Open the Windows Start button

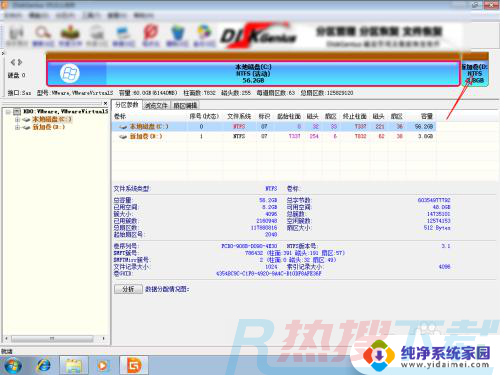point(13,366)
